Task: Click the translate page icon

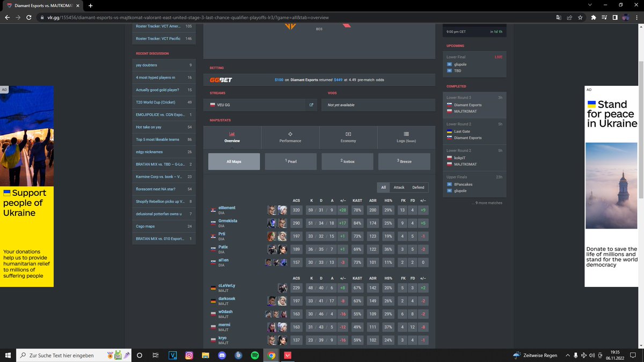Action: 559,17
